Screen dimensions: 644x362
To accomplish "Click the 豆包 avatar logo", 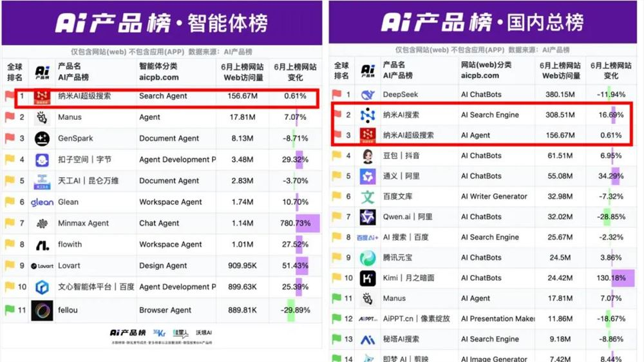I will (368, 156).
